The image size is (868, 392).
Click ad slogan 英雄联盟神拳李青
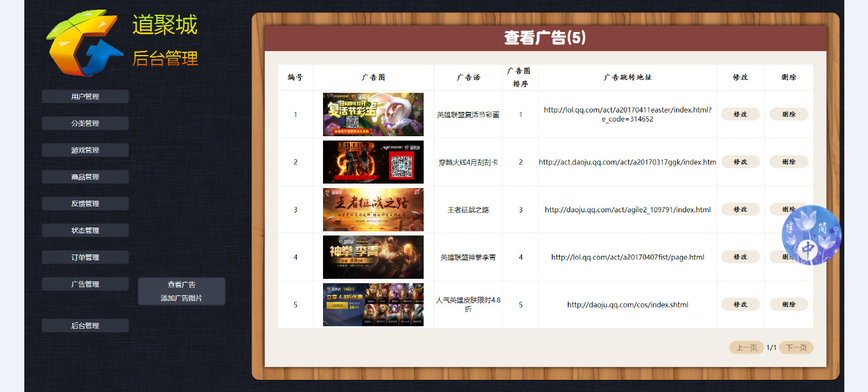(x=468, y=257)
